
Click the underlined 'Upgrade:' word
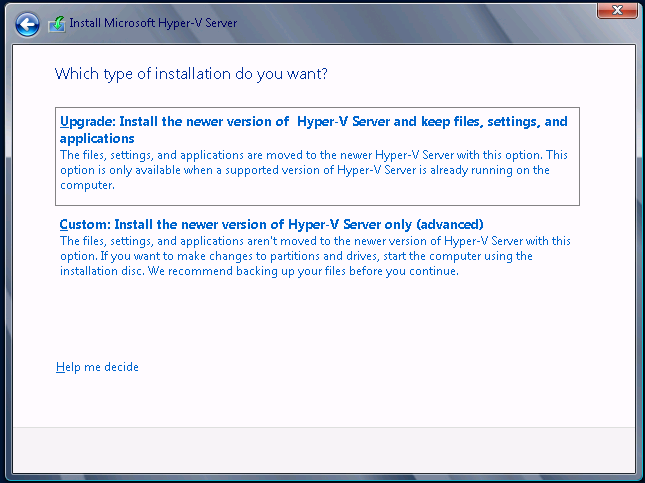[x=88, y=122]
